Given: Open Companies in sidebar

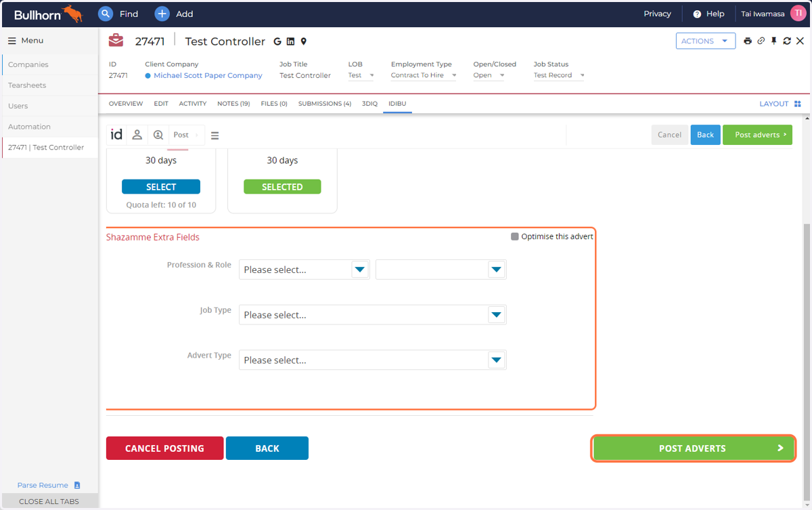Looking at the screenshot, I should (x=50, y=64).
